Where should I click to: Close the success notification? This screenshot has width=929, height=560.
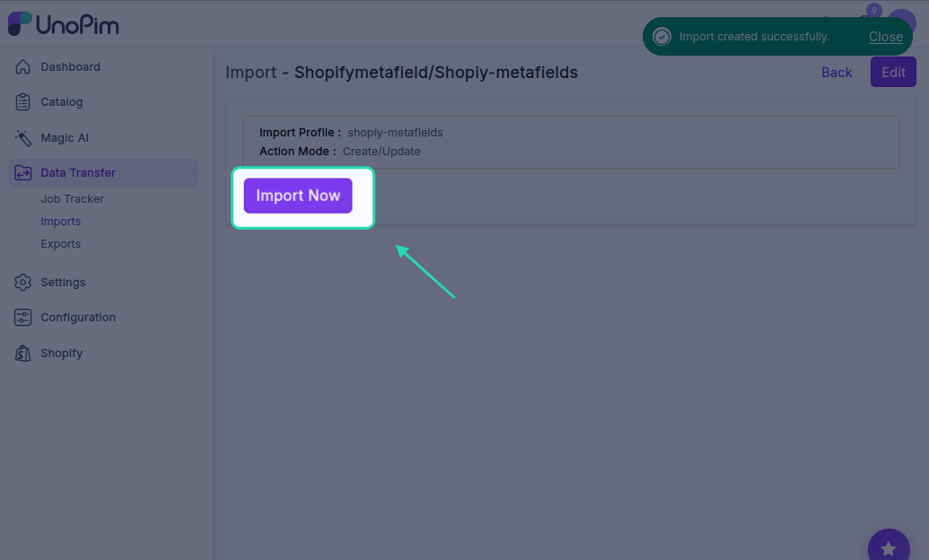pyautogui.click(x=885, y=37)
